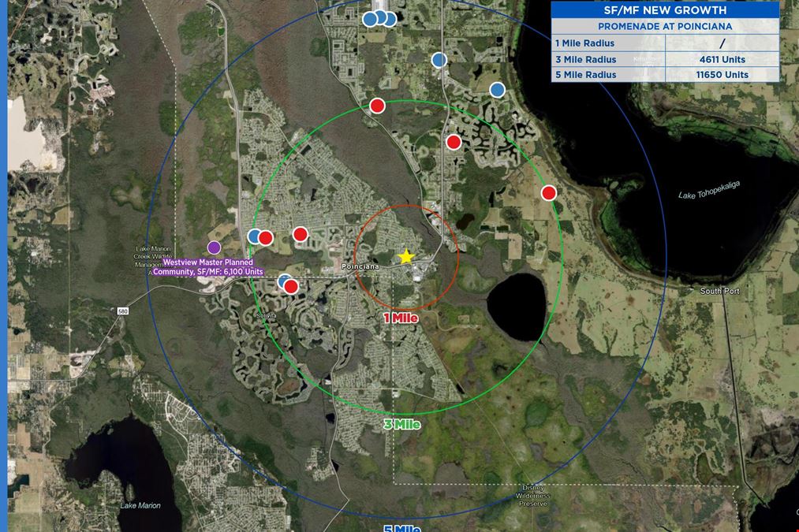
Task: Click red marker just west of 1 Mile circle
Action: (x=301, y=234)
